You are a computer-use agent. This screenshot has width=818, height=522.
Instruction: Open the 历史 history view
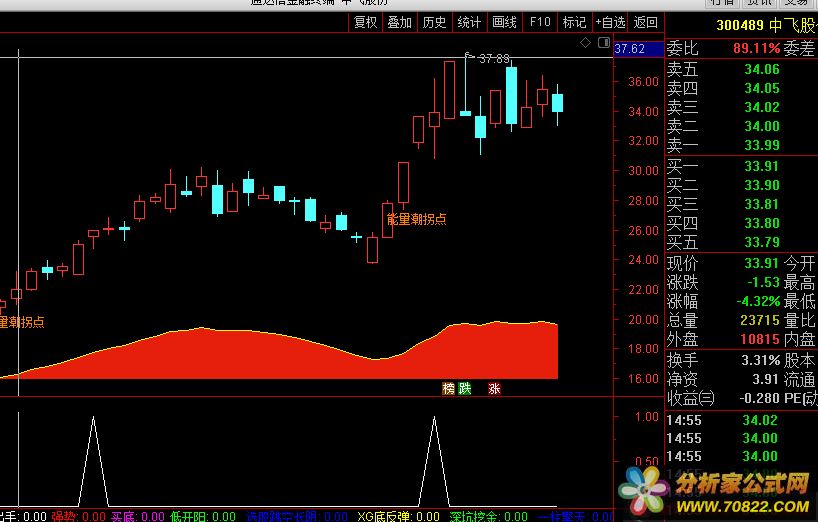pyautogui.click(x=434, y=22)
